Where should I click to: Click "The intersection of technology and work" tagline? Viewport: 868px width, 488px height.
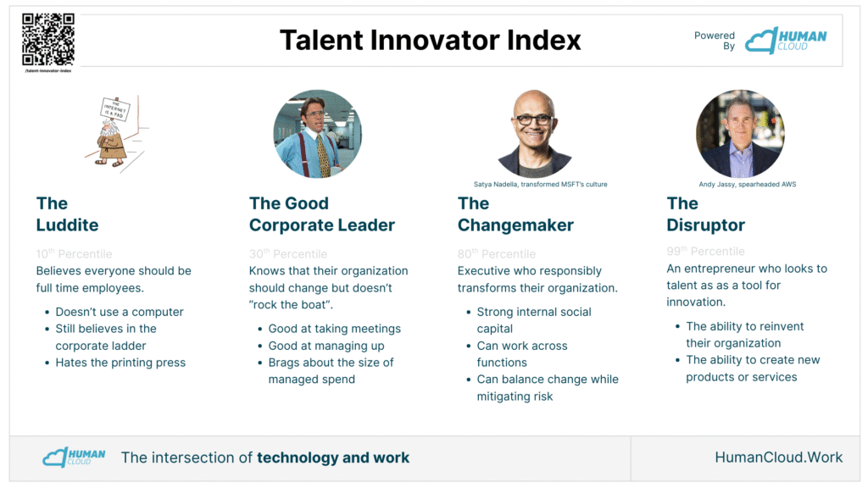coord(265,457)
